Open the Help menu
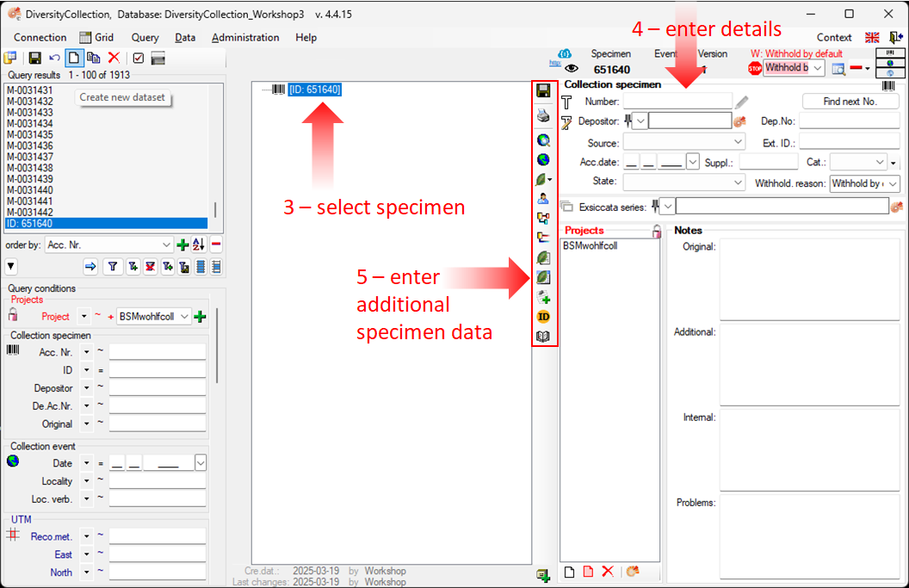Viewport: 909px width, 588px height. click(306, 38)
